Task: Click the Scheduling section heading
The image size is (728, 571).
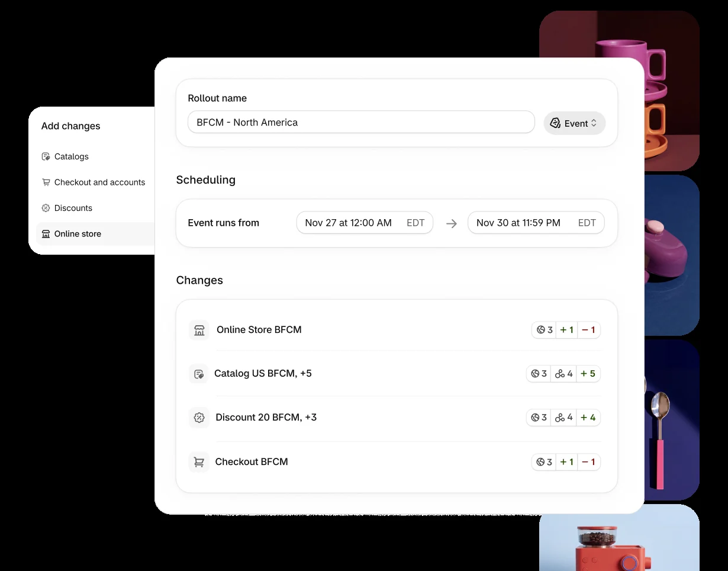Action: point(205,180)
